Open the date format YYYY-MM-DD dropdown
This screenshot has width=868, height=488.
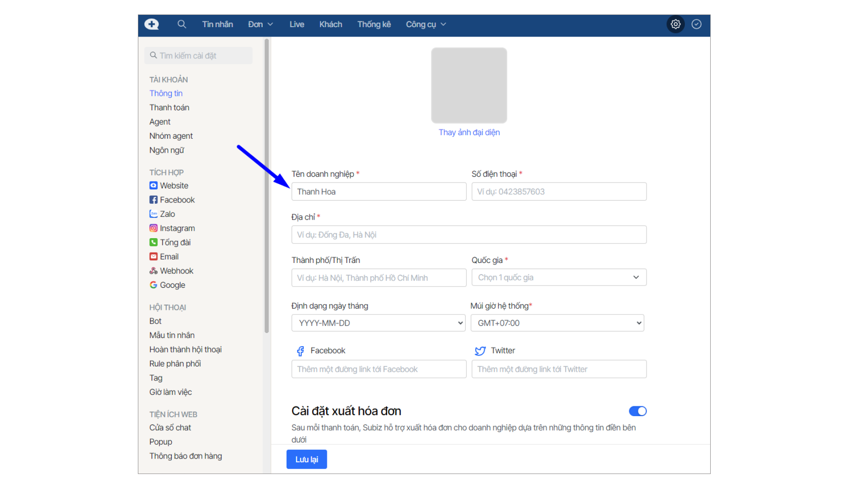tap(378, 323)
